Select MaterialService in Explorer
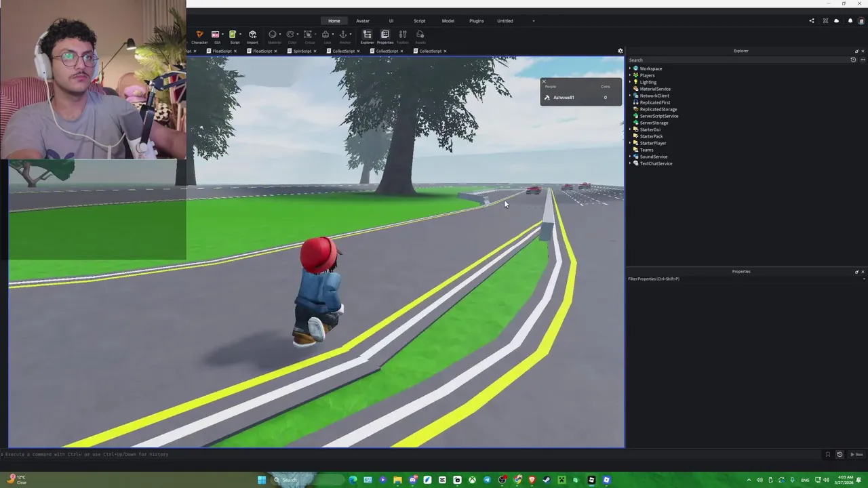 pos(655,89)
